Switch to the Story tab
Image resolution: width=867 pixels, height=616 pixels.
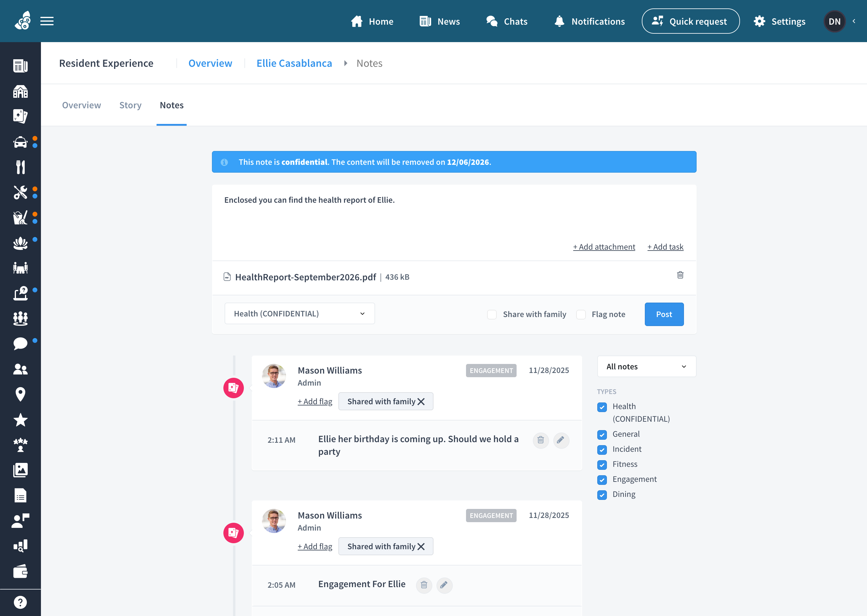(130, 105)
